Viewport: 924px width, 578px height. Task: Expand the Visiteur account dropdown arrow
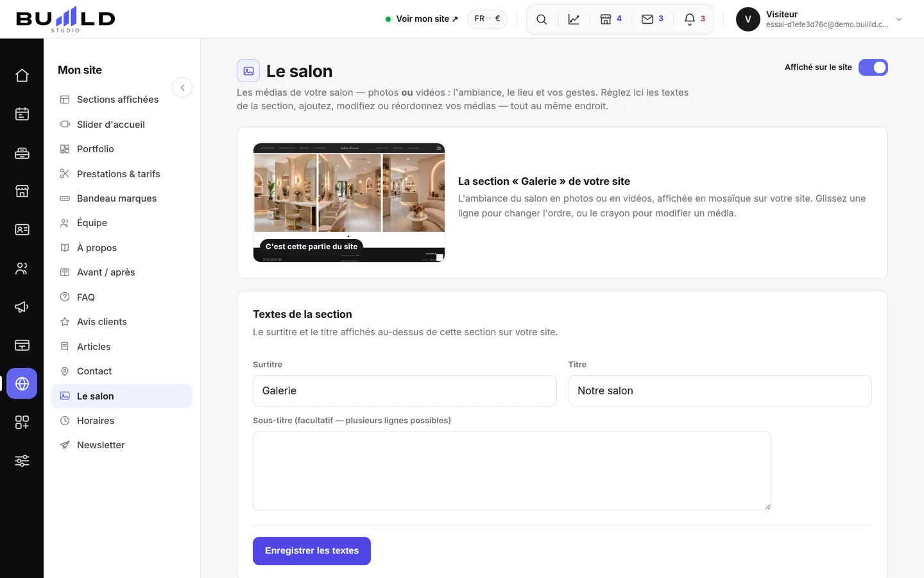899,19
